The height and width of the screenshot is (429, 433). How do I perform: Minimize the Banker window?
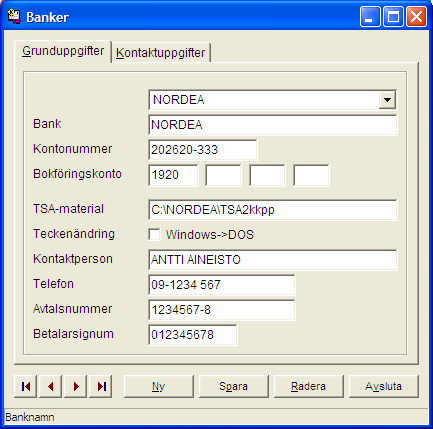pyautogui.click(x=370, y=17)
